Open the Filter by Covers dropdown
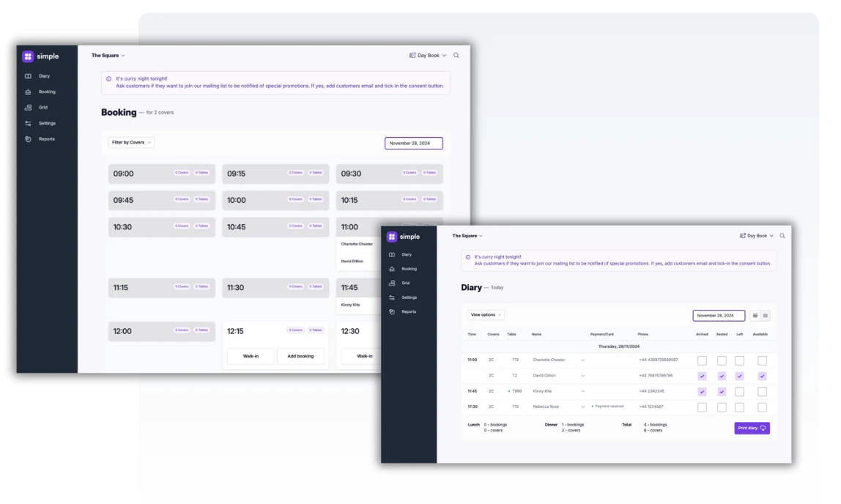The width and height of the screenshot is (841, 504). [x=131, y=142]
